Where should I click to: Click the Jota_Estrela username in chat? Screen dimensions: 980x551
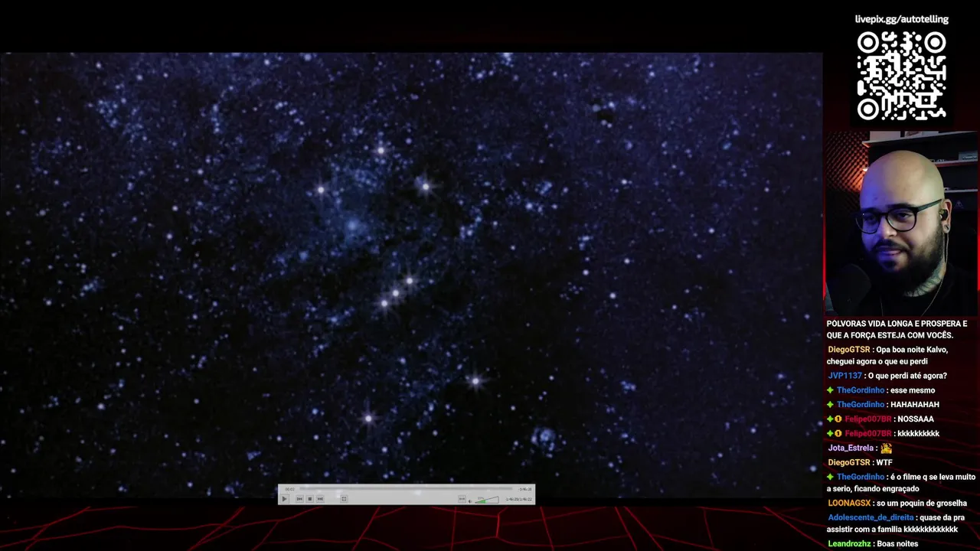(851, 448)
